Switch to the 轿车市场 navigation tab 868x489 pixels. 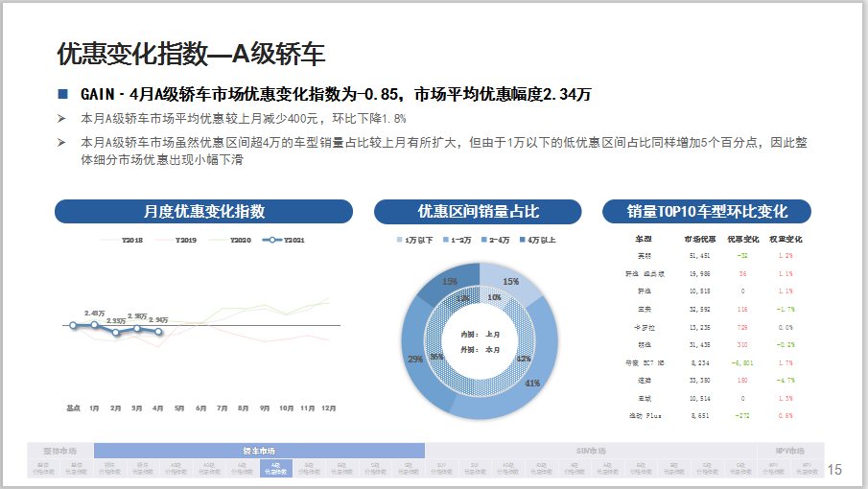tap(259, 451)
